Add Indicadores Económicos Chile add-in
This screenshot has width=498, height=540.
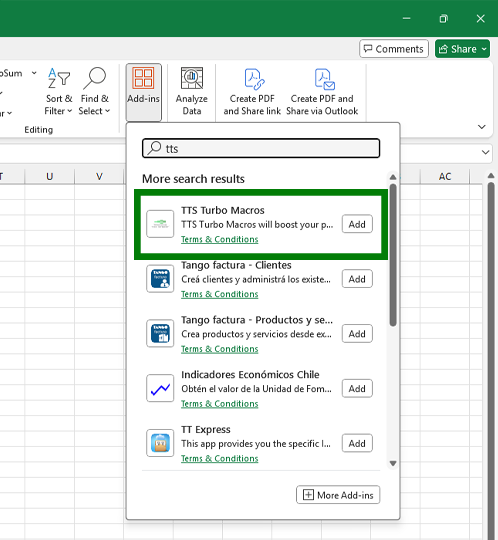(x=357, y=388)
